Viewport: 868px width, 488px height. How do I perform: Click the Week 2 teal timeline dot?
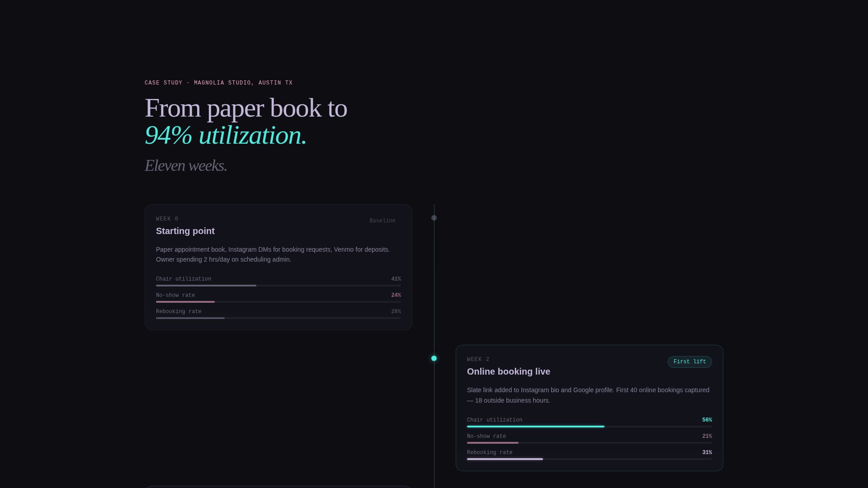pos(434,358)
